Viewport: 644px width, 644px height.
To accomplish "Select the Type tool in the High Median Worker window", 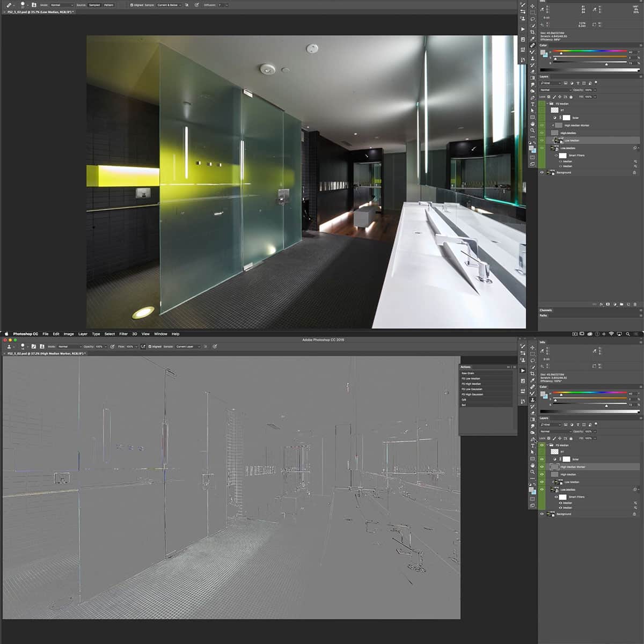I will click(x=532, y=446).
